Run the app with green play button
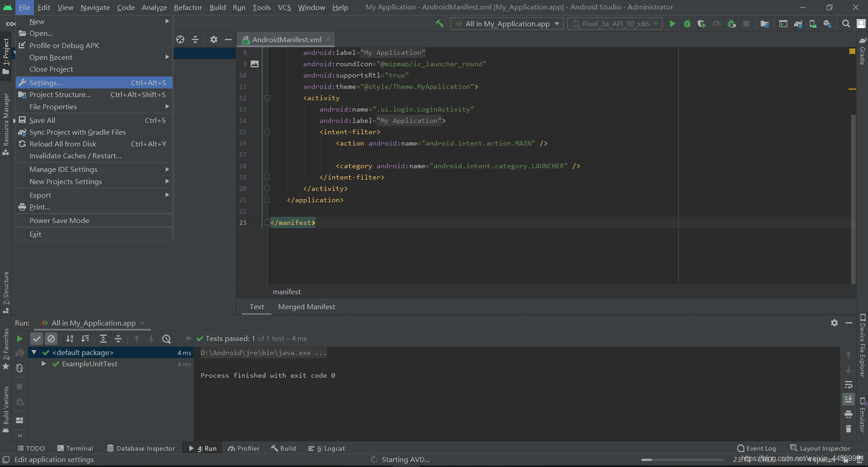The width and height of the screenshot is (868, 467). tap(672, 24)
